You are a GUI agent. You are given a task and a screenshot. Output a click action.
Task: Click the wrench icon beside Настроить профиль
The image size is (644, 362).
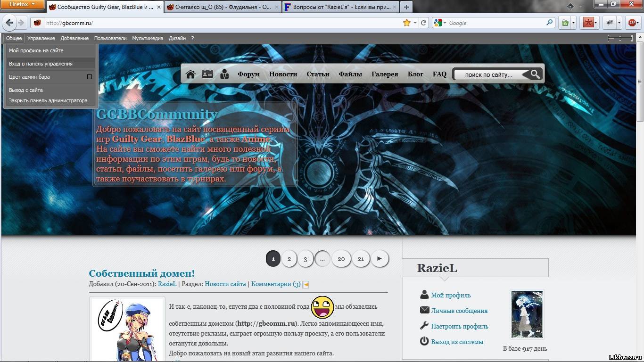[x=424, y=326]
